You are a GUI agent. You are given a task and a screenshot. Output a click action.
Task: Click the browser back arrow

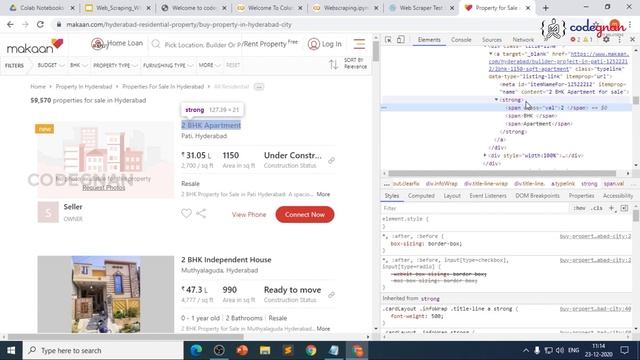(x=10, y=24)
